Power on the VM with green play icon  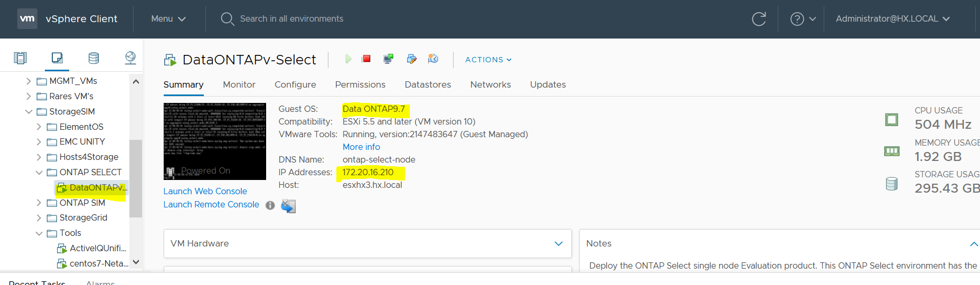(348, 59)
